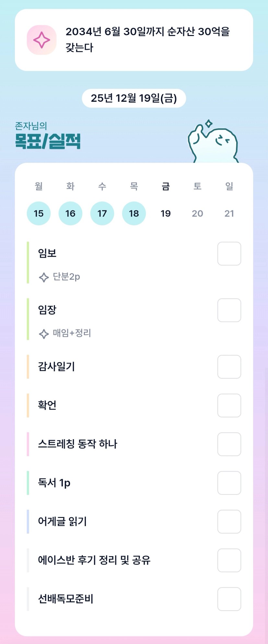Screen dimensions: 268x644
Task: Toggle the 독서 1p checkbox
Action: coord(229,483)
